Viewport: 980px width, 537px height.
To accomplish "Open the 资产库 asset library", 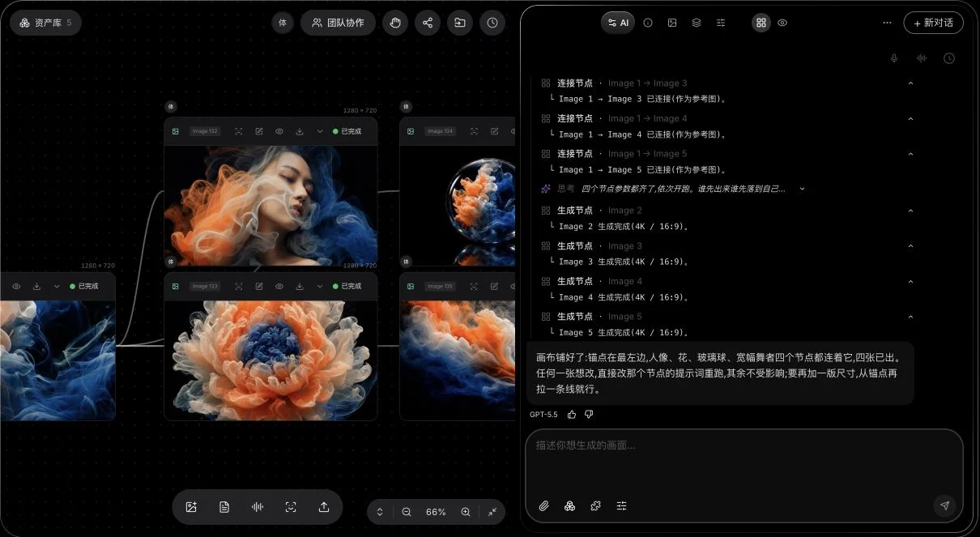I will [x=45, y=23].
